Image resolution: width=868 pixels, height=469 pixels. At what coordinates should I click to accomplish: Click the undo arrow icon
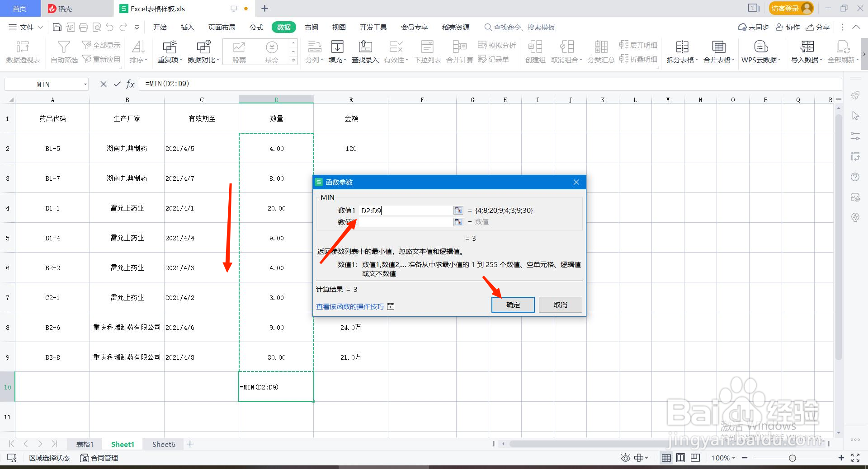click(x=109, y=27)
